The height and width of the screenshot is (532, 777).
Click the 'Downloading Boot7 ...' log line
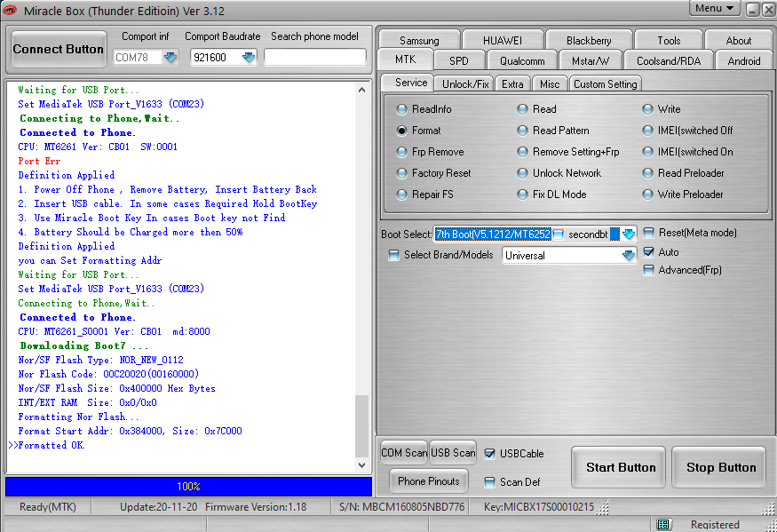click(x=84, y=345)
